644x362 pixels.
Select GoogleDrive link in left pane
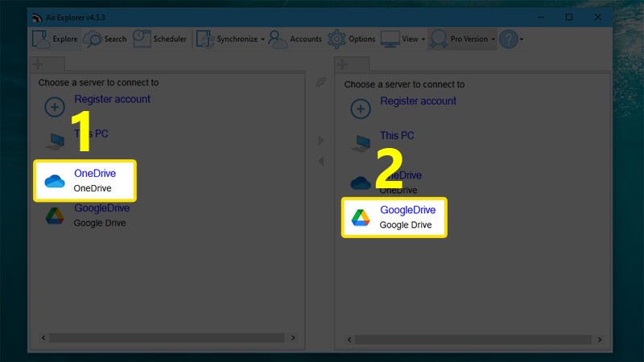[x=102, y=208]
